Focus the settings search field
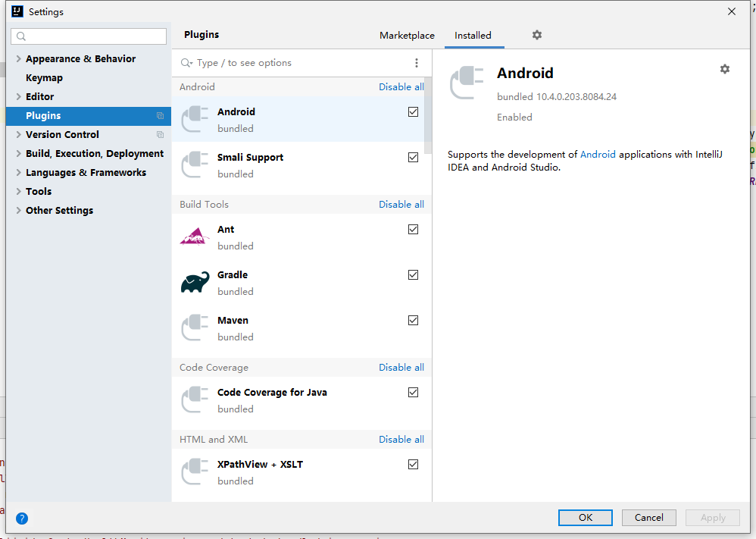The width and height of the screenshot is (756, 539). click(x=89, y=36)
